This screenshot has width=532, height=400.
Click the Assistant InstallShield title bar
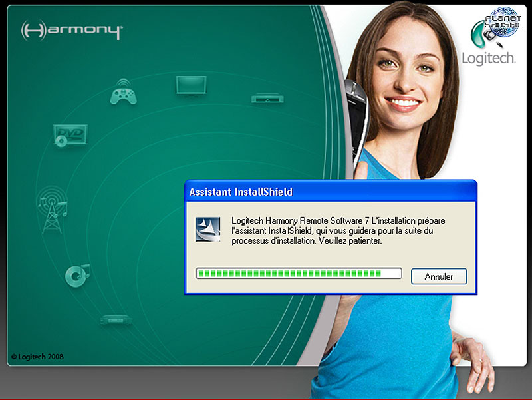click(x=331, y=192)
